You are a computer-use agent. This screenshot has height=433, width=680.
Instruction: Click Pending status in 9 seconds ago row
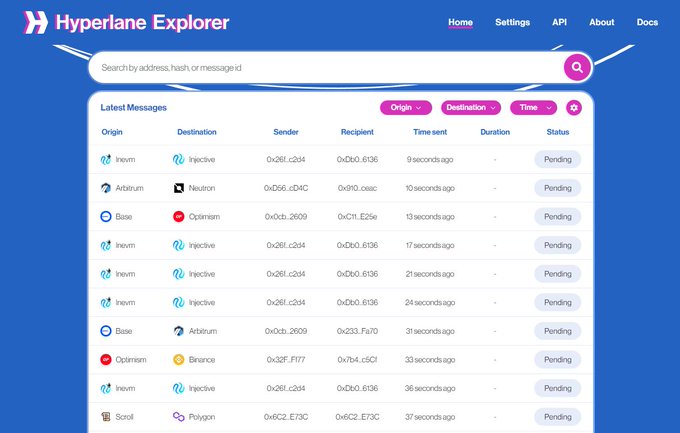(x=558, y=159)
